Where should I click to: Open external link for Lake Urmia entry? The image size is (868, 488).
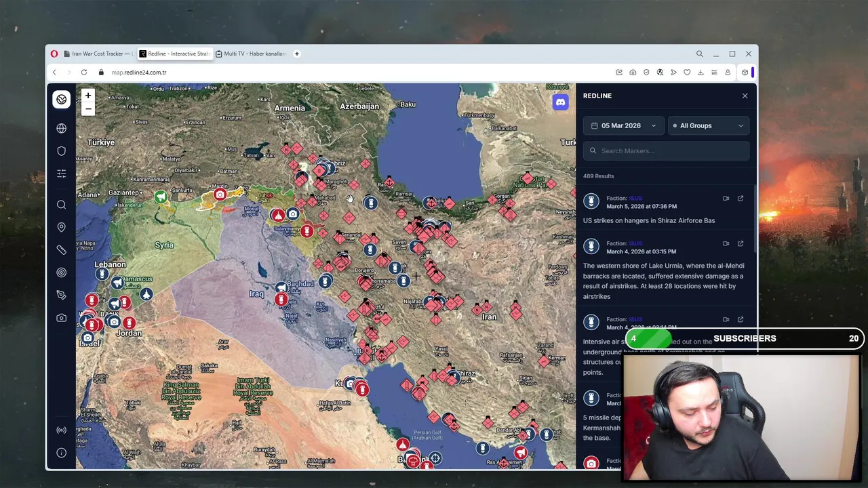click(x=741, y=243)
